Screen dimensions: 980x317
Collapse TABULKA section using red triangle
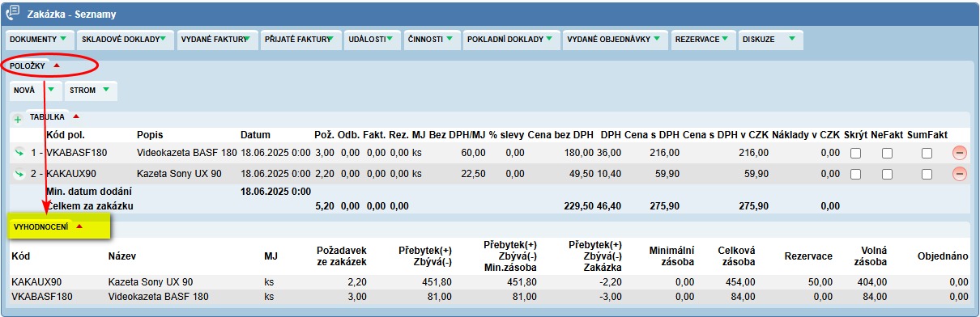[75, 116]
